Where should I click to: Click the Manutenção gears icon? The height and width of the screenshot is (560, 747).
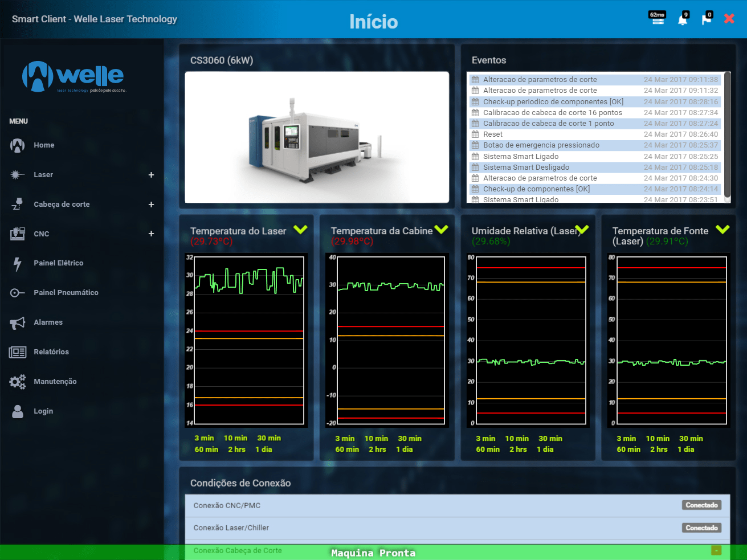pos(18,381)
